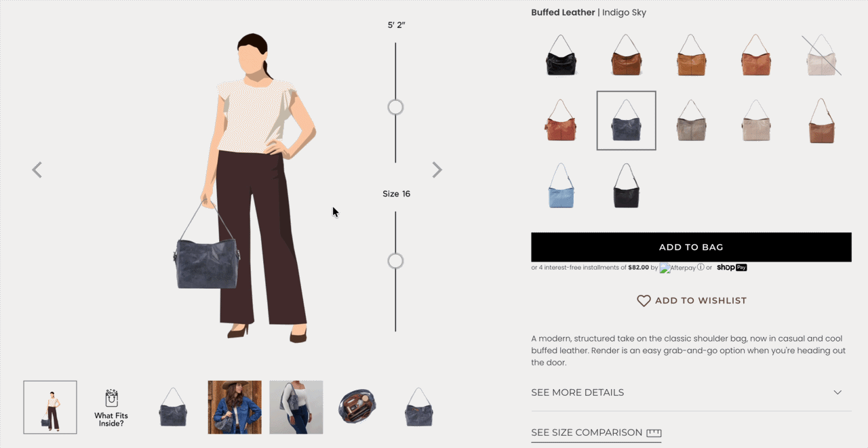Click the Afterpay info icon
This screenshot has width=868, height=448.
[701, 268]
